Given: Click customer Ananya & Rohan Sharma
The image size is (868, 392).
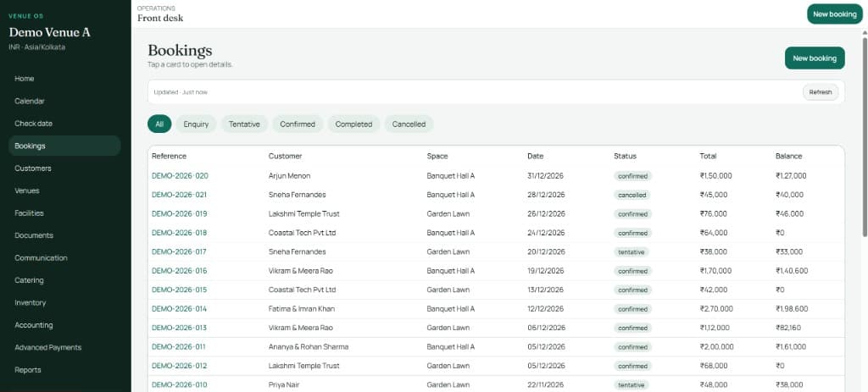Looking at the screenshot, I should click(309, 346).
